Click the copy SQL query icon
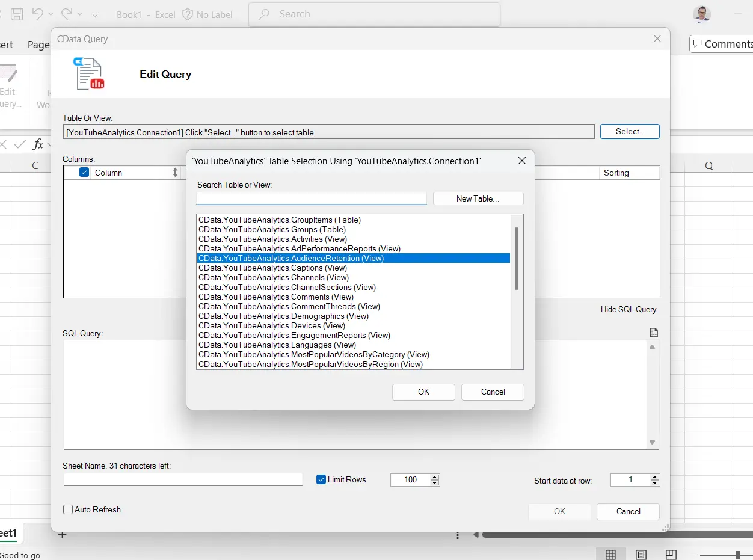Viewport: 753px width, 560px height. coord(654,333)
